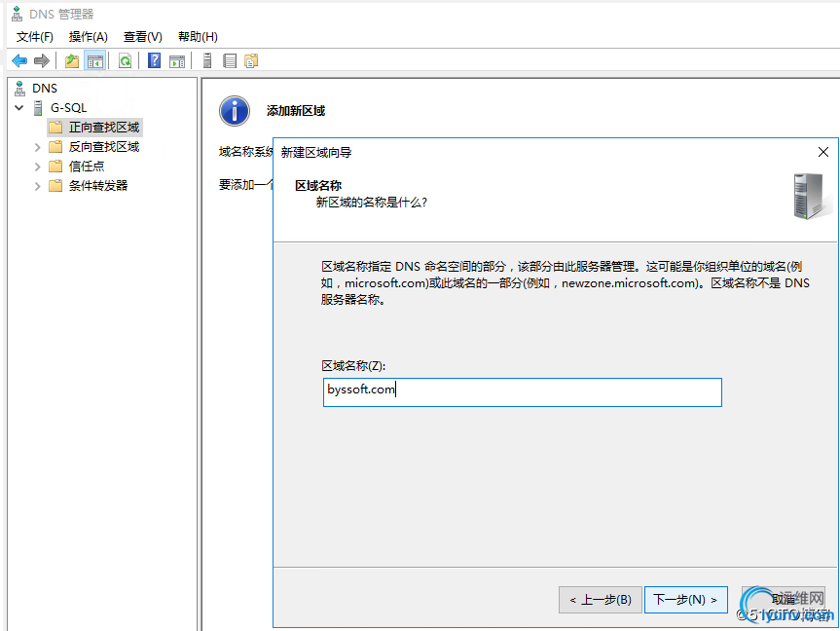The height and width of the screenshot is (631, 840).
Task: Collapse the G-SQL server node
Action: click(19, 108)
